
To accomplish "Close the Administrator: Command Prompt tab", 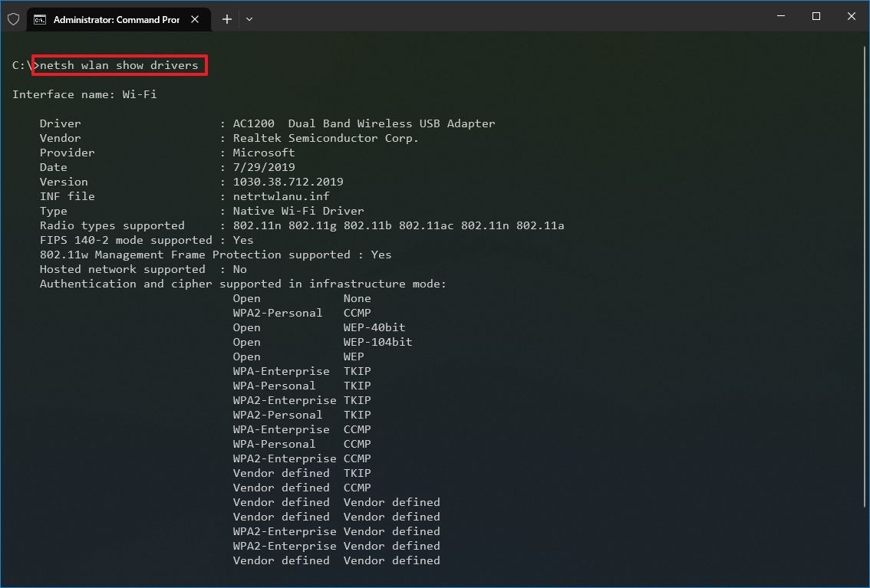I will tap(194, 19).
